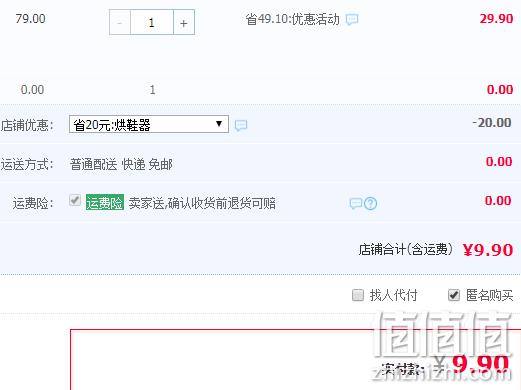521x390 pixels.
Task: Click the 找人代付 label text
Action: pyautogui.click(x=393, y=295)
